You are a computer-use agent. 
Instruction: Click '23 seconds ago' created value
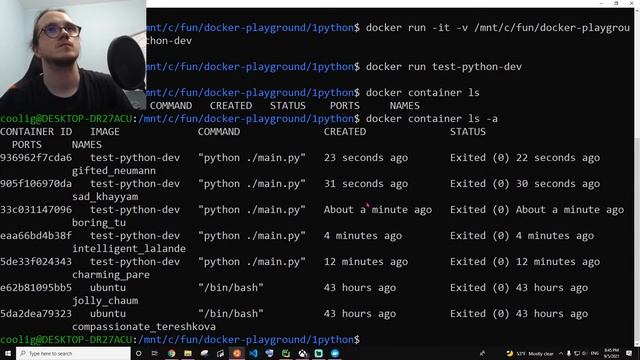tap(366, 158)
